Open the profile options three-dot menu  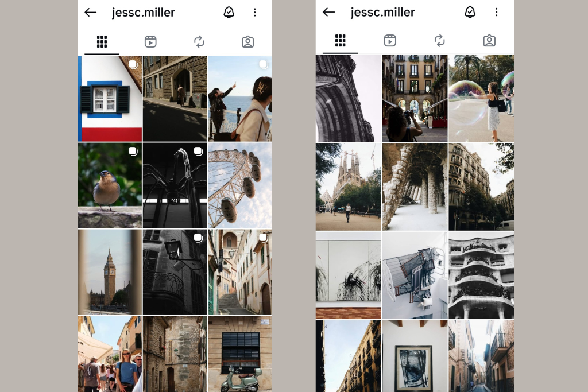[255, 12]
